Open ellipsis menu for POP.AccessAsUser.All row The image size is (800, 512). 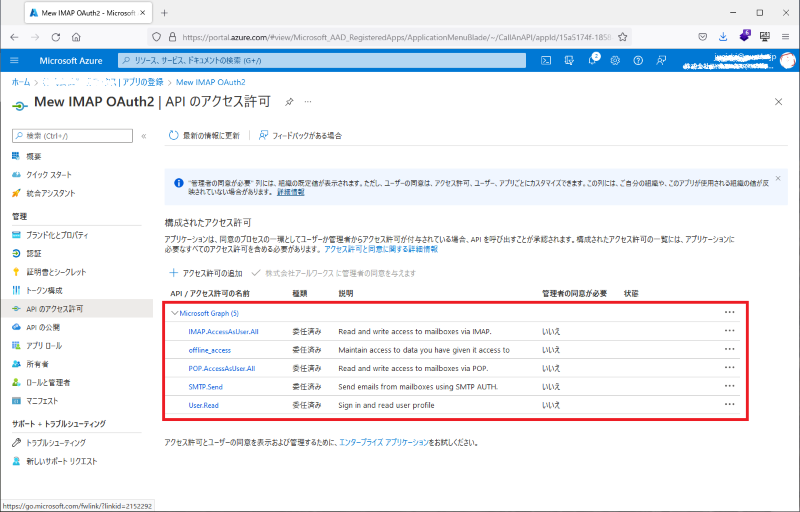point(730,367)
